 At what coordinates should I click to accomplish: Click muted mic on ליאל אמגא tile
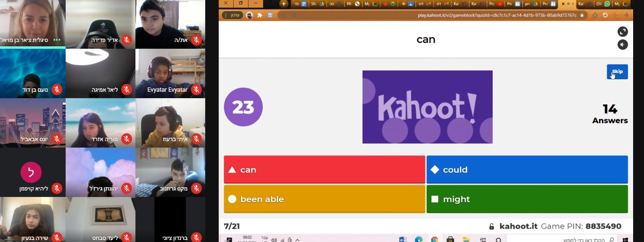point(127,89)
